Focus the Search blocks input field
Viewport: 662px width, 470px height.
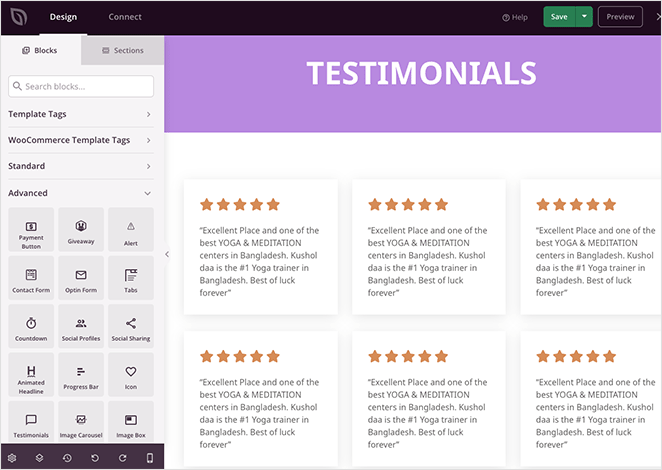pyautogui.click(x=81, y=87)
